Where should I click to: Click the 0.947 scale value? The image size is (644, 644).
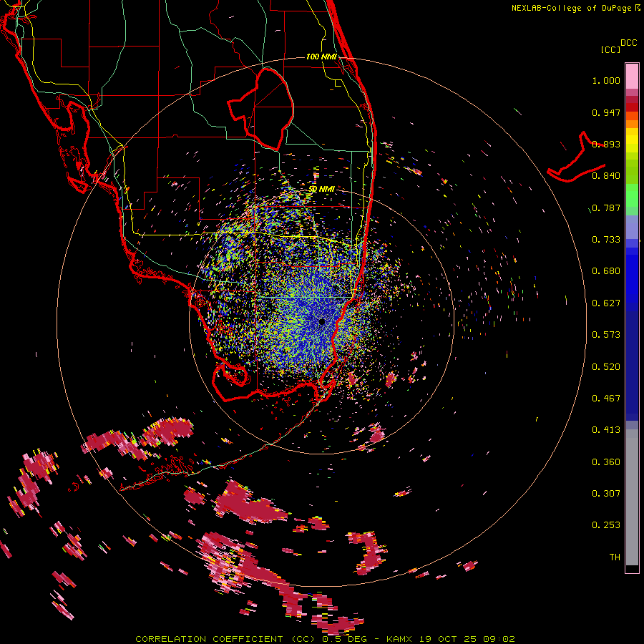click(x=606, y=112)
